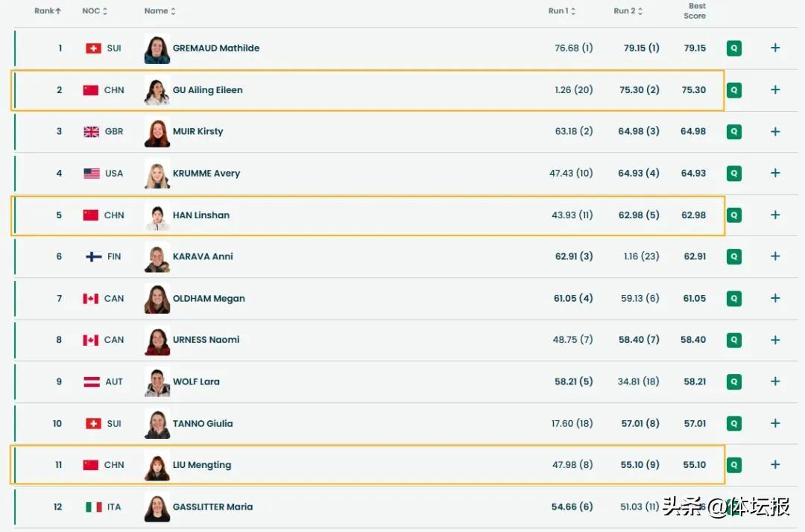The width and height of the screenshot is (805, 532).
Task: Sort the table by Rank column
Action: click(48, 11)
